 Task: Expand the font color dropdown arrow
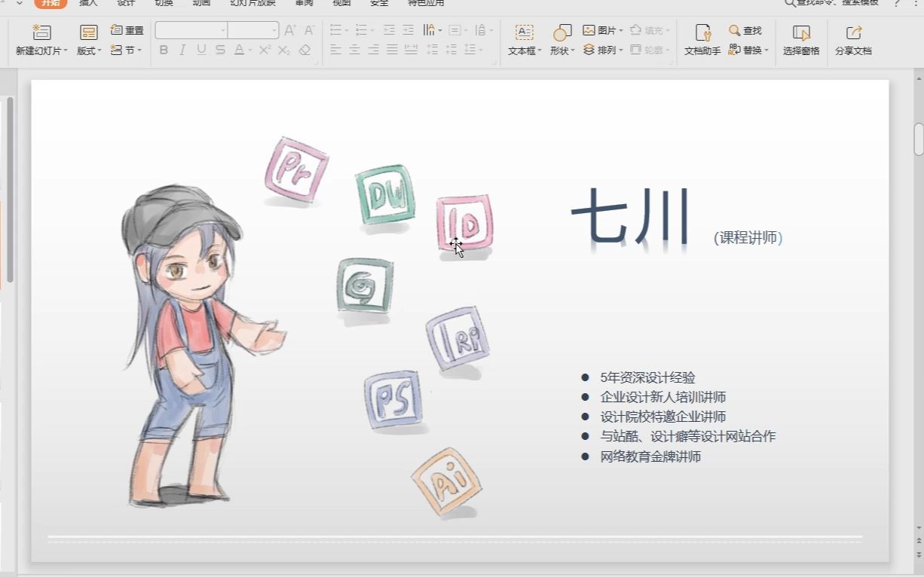coord(249,50)
